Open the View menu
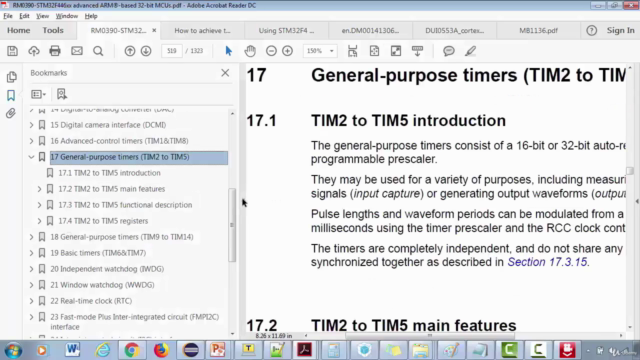This screenshot has width=640, height=360. tap(42, 16)
